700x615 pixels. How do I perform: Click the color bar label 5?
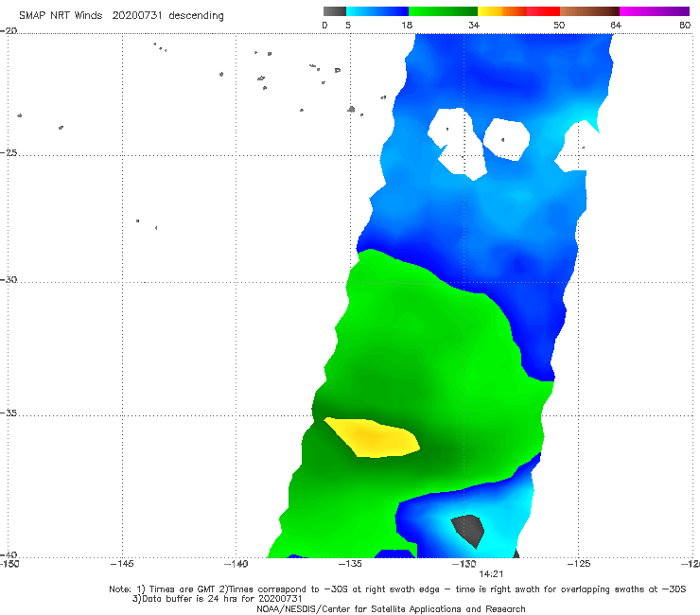pos(348,26)
